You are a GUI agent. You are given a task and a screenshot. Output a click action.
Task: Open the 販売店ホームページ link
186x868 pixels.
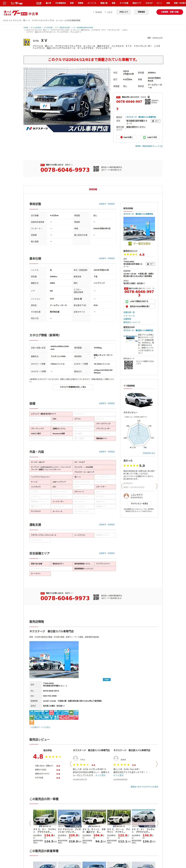132,322
